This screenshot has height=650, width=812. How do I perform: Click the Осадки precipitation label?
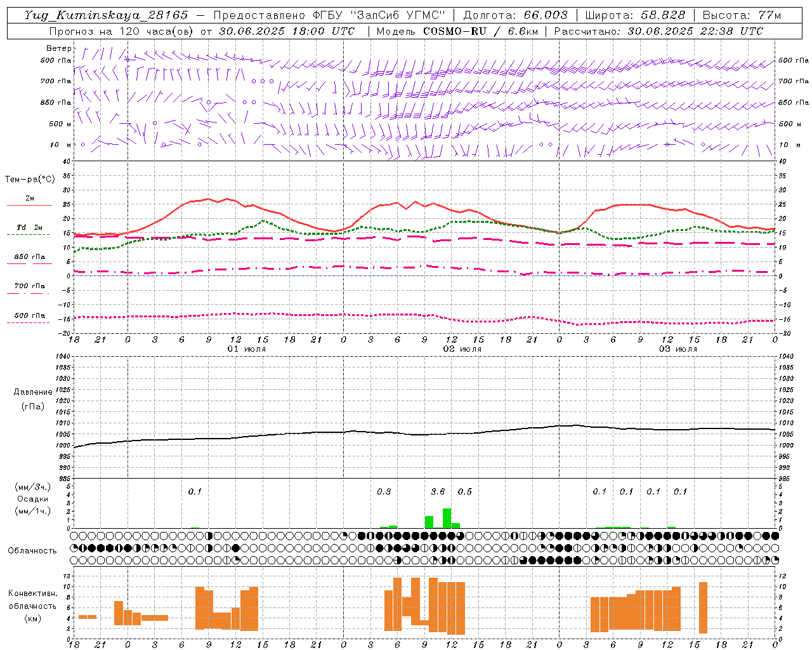32,499
